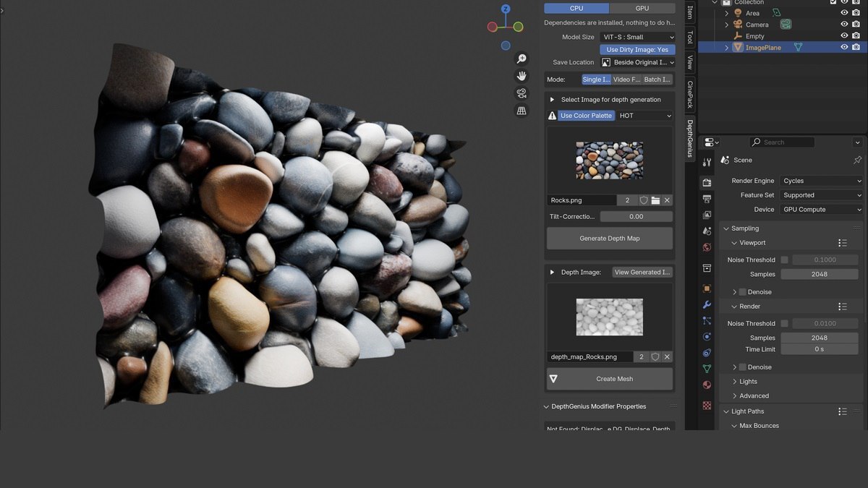Image resolution: width=868 pixels, height=488 pixels.
Task: Toggle the Use Dirty Image: Yes button
Action: coord(637,50)
